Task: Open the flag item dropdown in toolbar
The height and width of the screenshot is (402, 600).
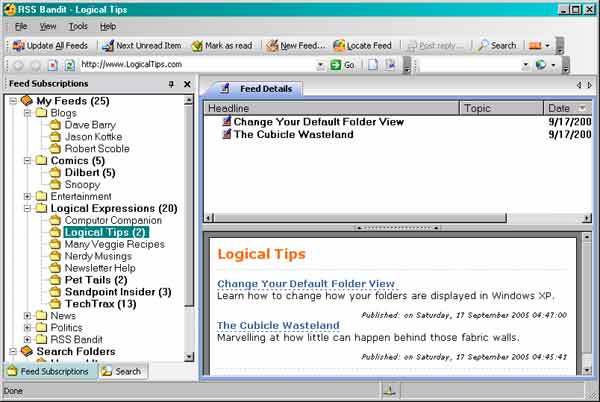Action: click(x=547, y=46)
